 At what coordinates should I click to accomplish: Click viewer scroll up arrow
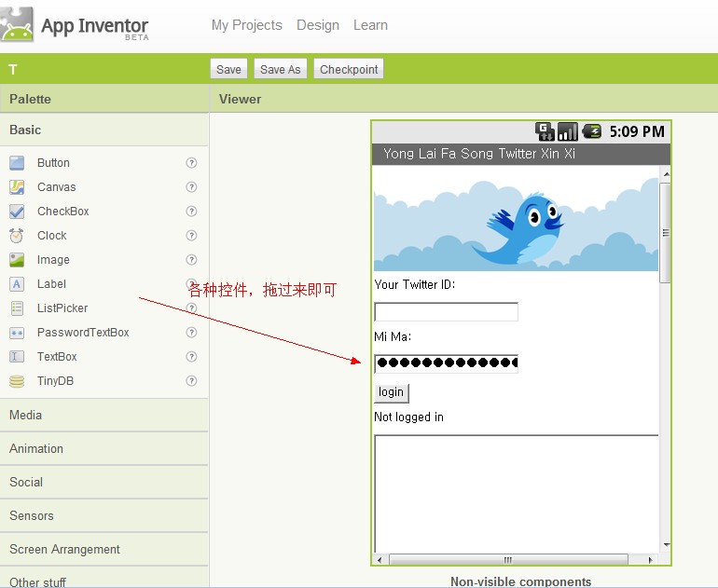tap(667, 174)
